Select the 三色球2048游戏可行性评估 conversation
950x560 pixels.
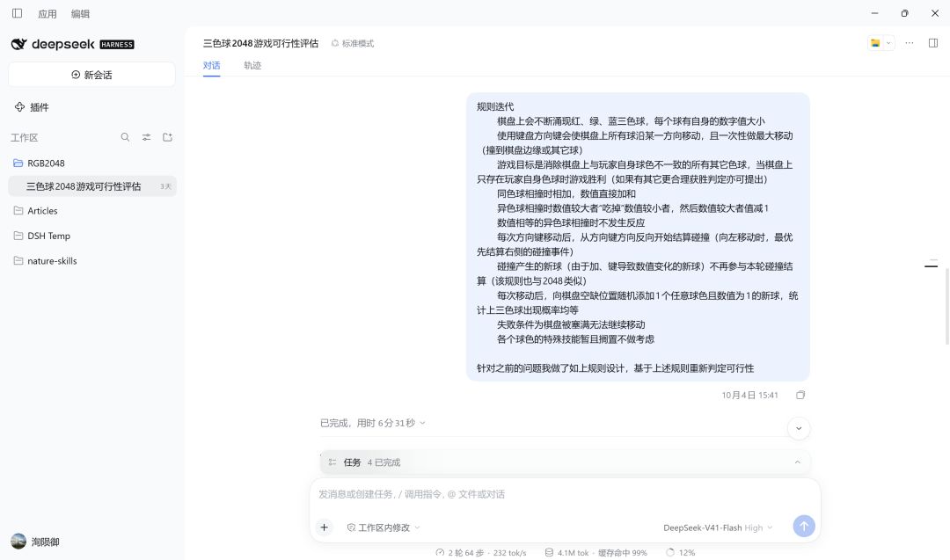(x=92, y=185)
